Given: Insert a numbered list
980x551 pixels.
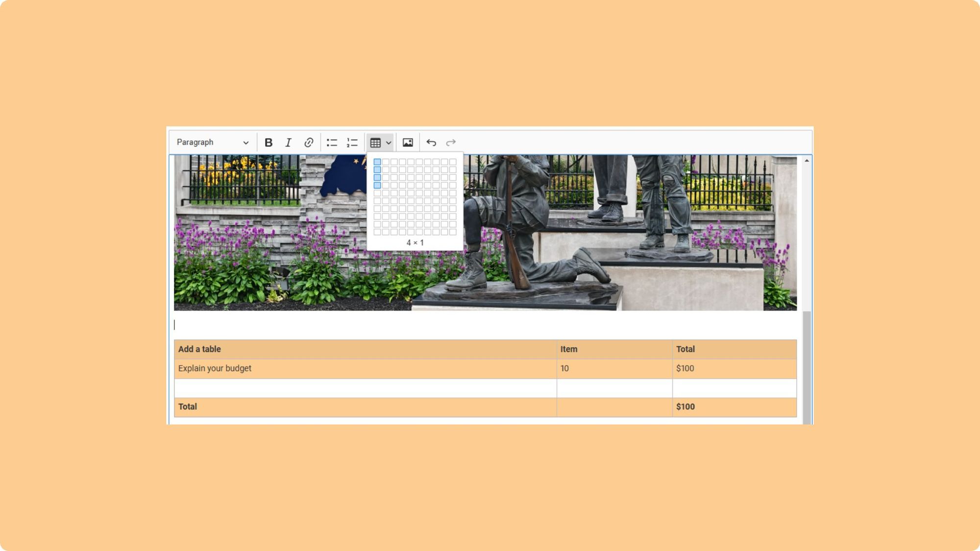Looking at the screenshot, I should tap(352, 143).
